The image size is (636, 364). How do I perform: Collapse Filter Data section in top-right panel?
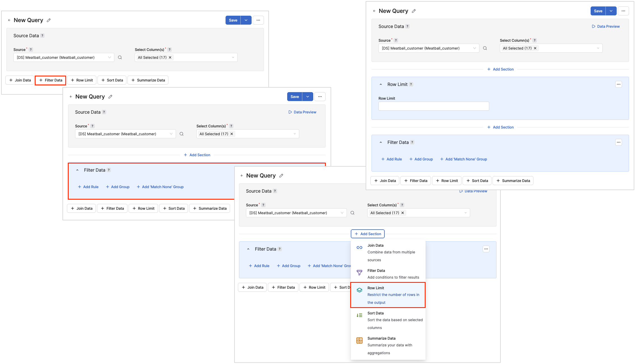pos(381,142)
